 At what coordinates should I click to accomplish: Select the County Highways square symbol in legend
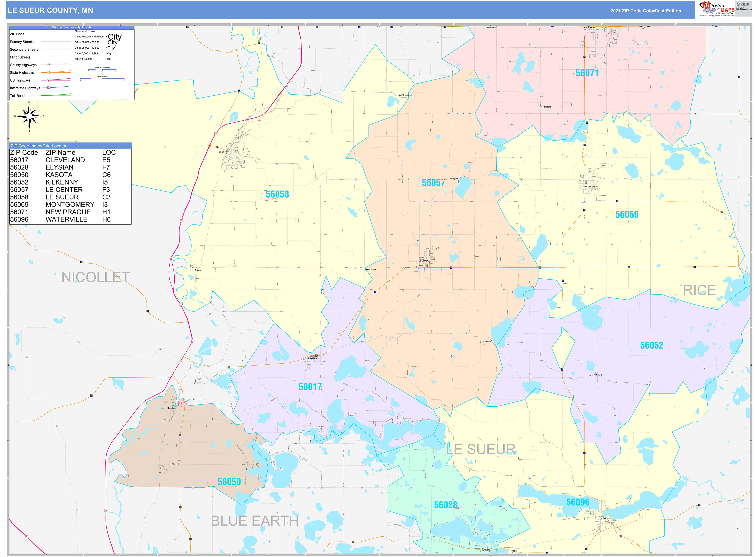tap(49, 65)
